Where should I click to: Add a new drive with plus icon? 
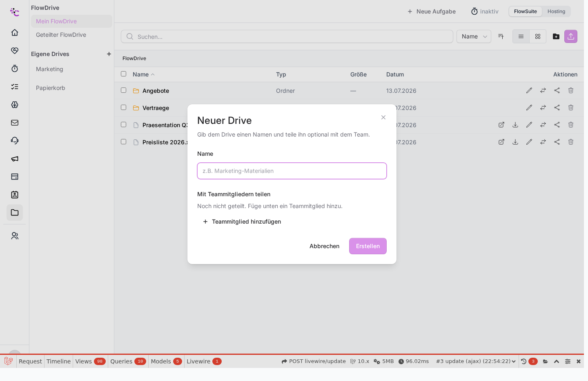(x=109, y=54)
